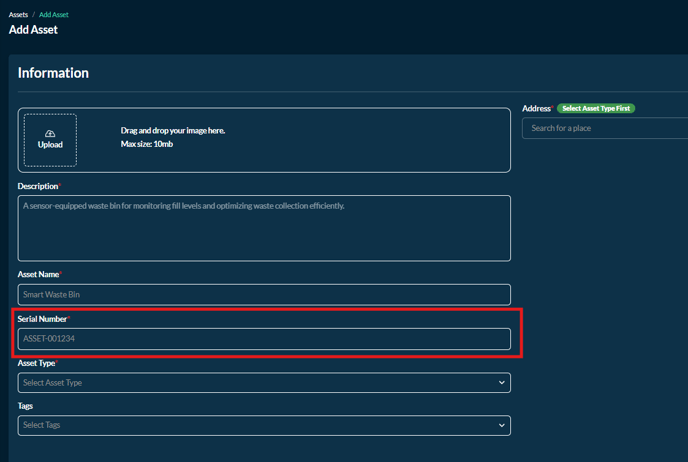Click the Search for a place field
688x462 pixels.
pos(605,128)
